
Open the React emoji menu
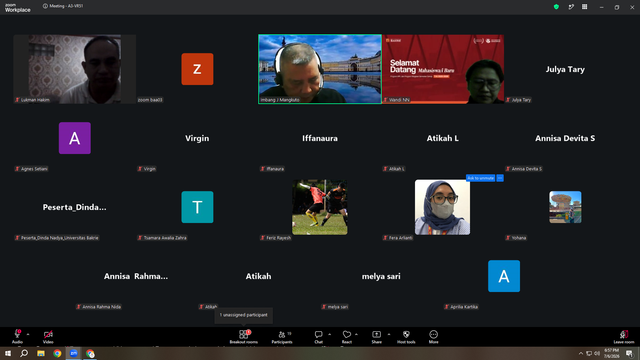[x=347, y=337]
